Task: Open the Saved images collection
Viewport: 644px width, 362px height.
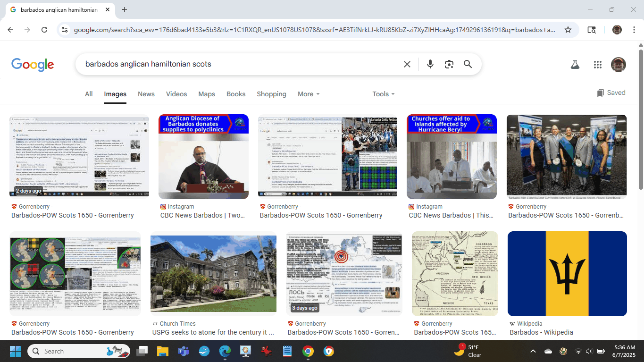Action: pos(611,93)
